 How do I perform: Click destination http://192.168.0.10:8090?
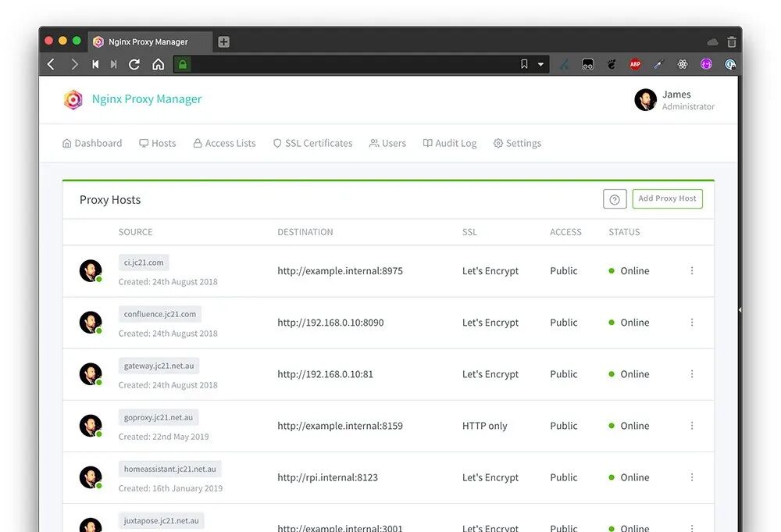(x=330, y=323)
